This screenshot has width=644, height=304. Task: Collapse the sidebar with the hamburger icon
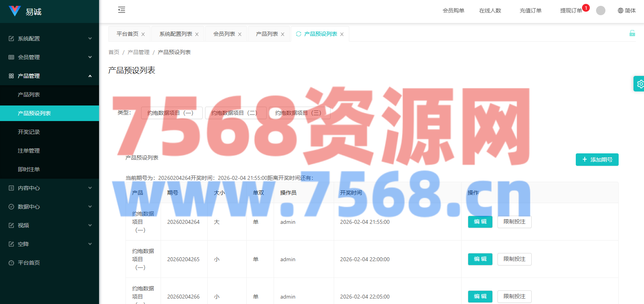tap(122, 10)
